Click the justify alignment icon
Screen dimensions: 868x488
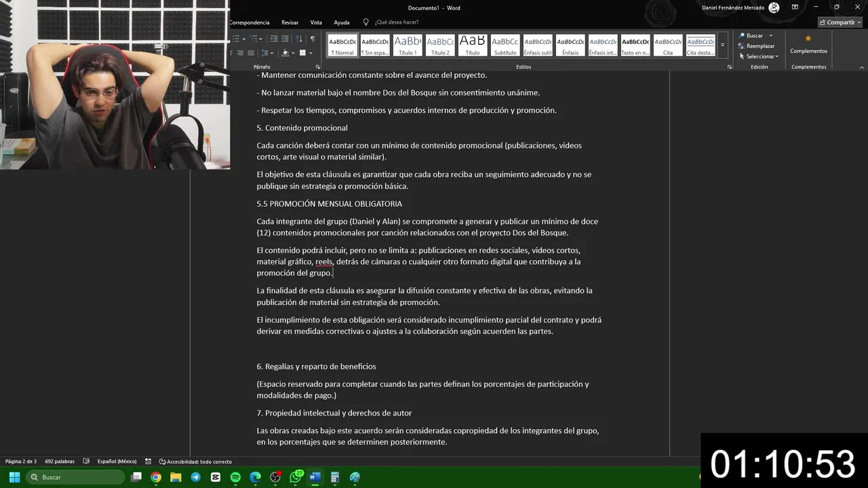pyautogui.click(x=250, y=53)
